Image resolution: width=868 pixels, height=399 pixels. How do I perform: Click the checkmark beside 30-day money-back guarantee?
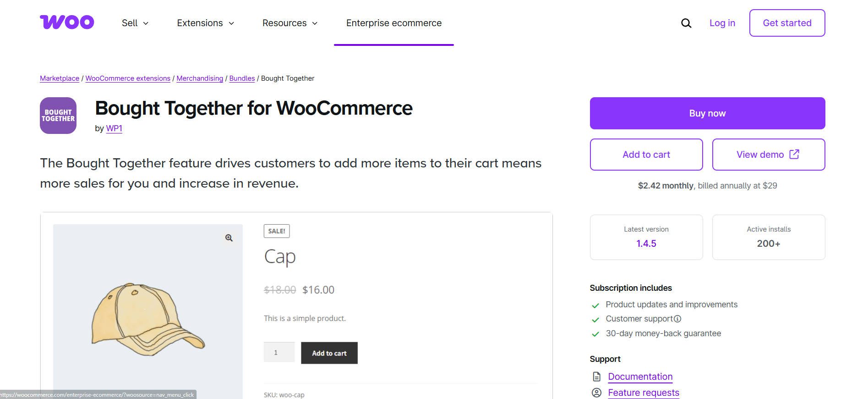596,333
